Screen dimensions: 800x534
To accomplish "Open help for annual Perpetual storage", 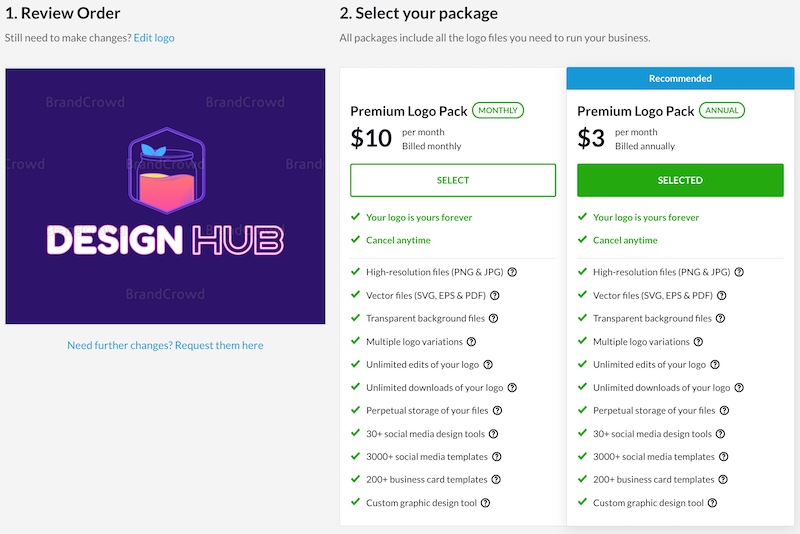I will pos(724,411).
